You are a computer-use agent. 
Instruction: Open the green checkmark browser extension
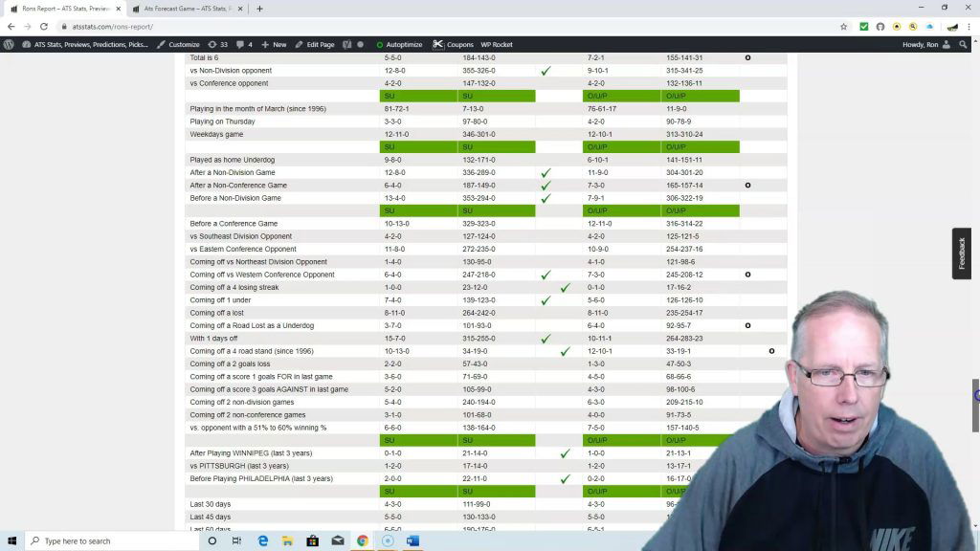864,27
